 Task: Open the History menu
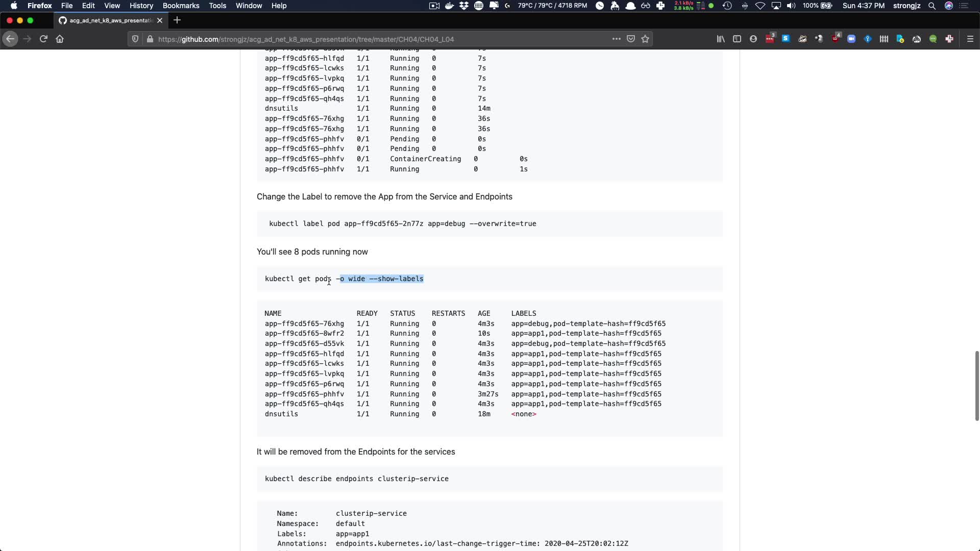(141, 6)
